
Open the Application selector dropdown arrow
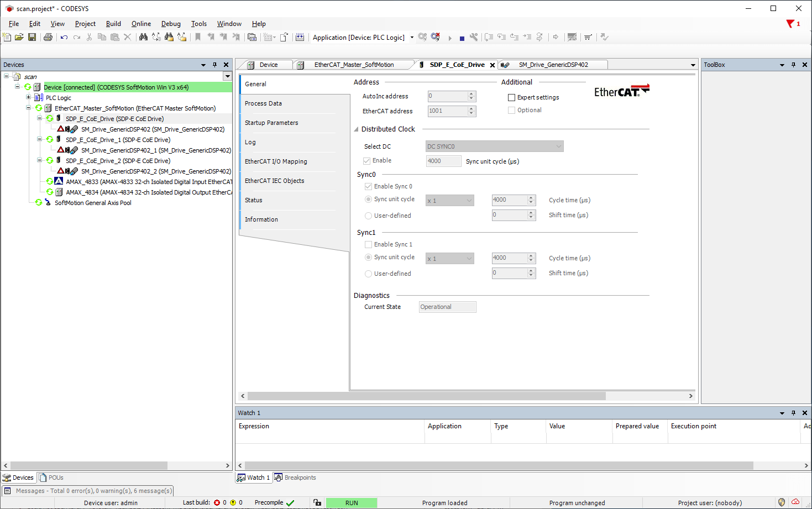pos(412,38)
